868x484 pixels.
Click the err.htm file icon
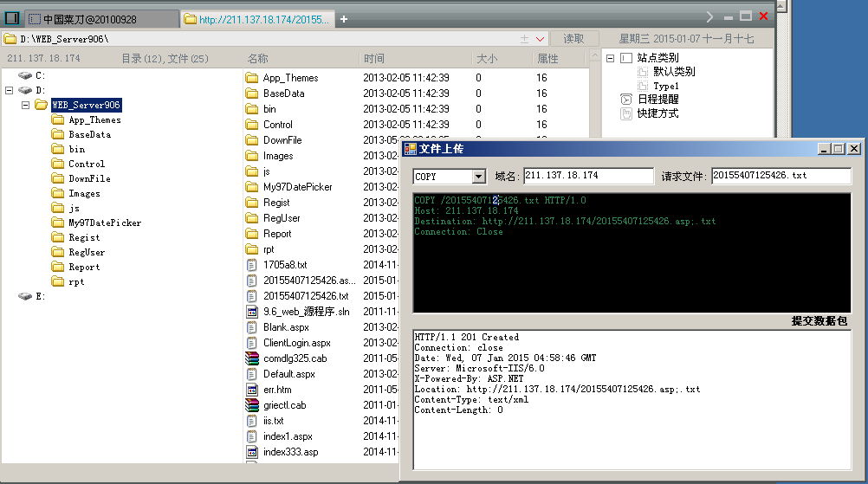(x=252, y=390)
